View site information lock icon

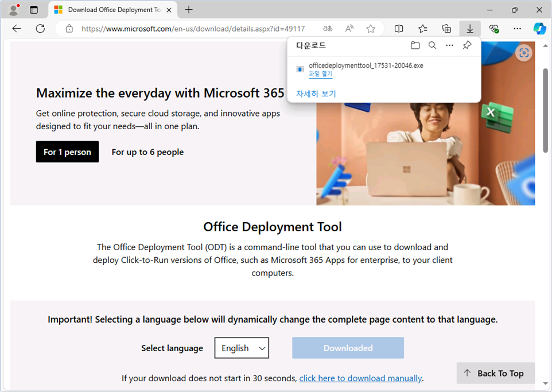(69, 29)
